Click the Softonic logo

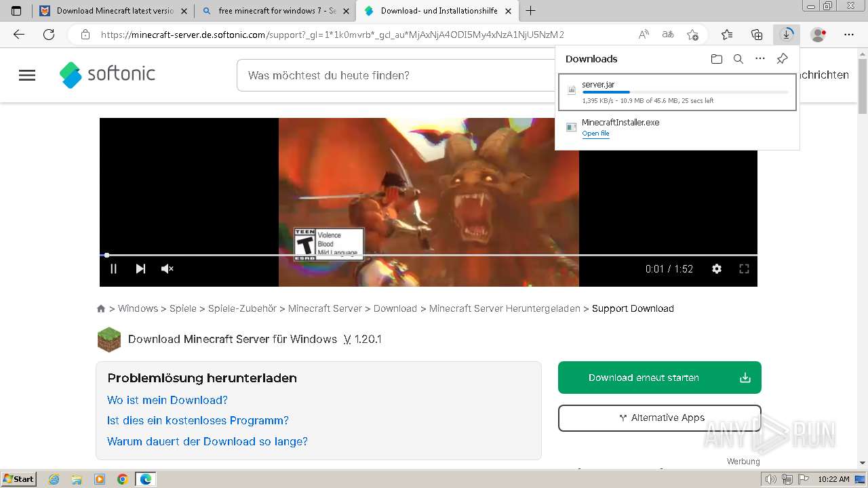pos(108,75)
